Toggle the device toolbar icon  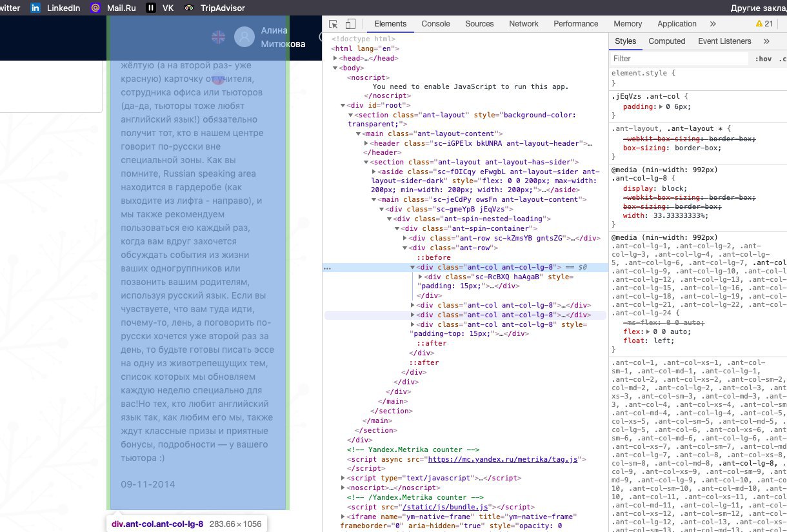[x=350, y=24]
